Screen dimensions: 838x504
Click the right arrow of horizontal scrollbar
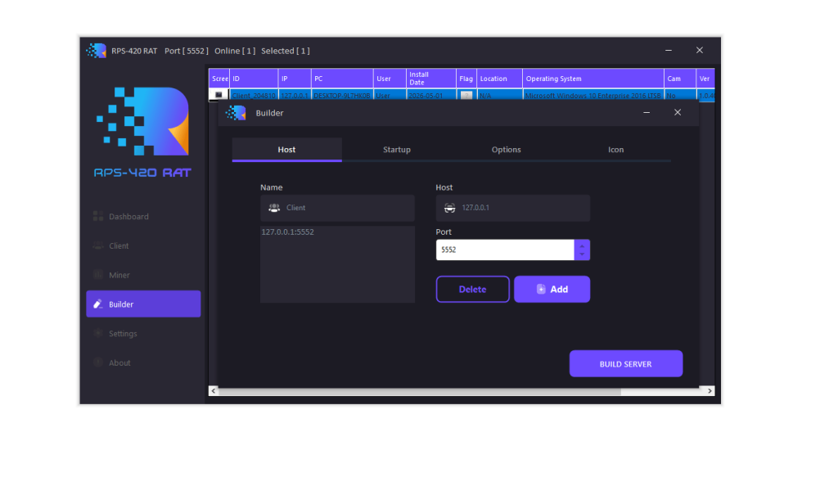pyautogui.click(x=710, y=391)
